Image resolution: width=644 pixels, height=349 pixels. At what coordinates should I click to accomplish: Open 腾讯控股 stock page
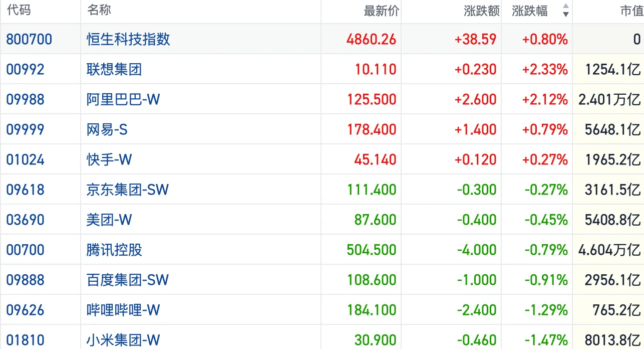pyautogui.click(x=114, y=250)
